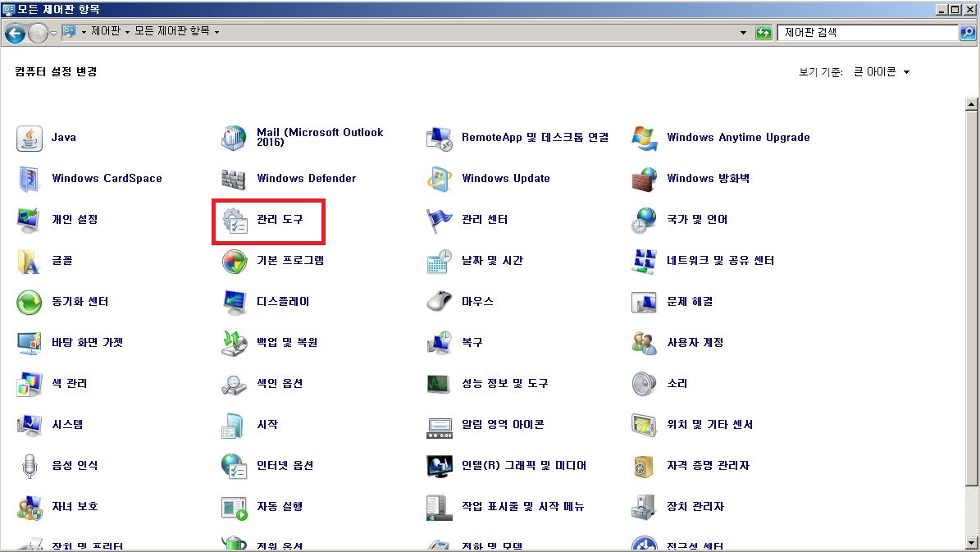Open 관리 센터 flag icon

click(x=439, y=220)
